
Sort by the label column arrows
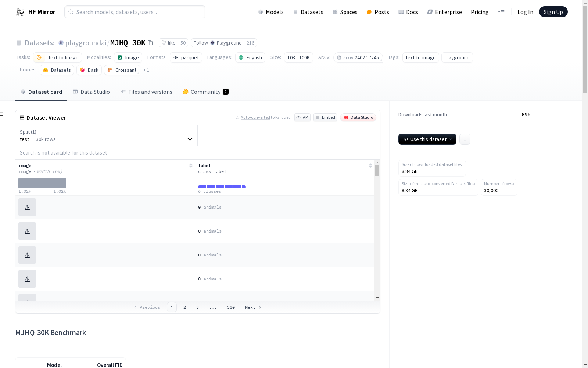pos(370,166)
